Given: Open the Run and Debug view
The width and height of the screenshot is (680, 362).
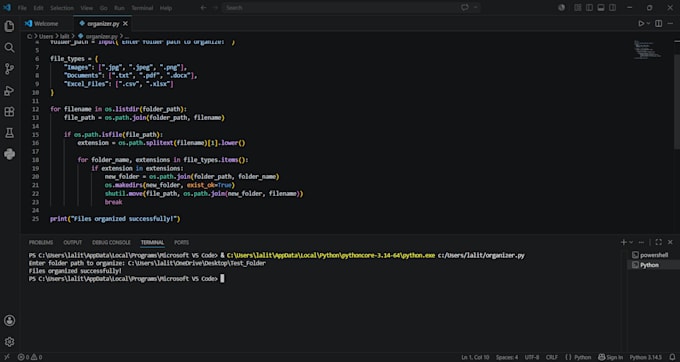Looking at the screenshot, I should 9,91.
